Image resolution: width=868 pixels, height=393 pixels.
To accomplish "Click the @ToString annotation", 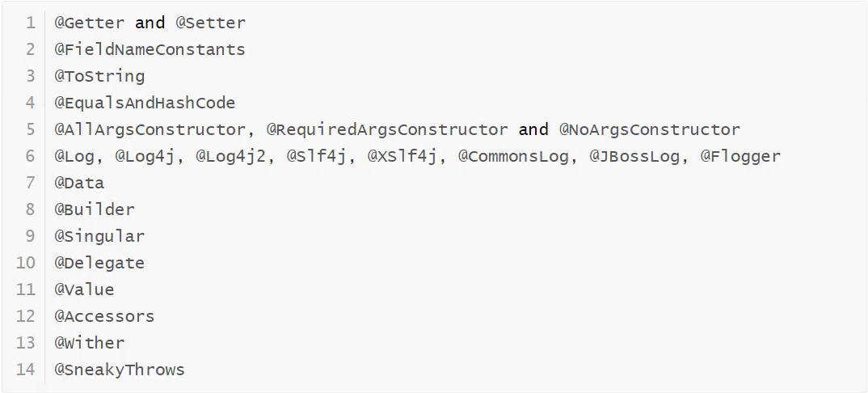I will pos(99,76).
